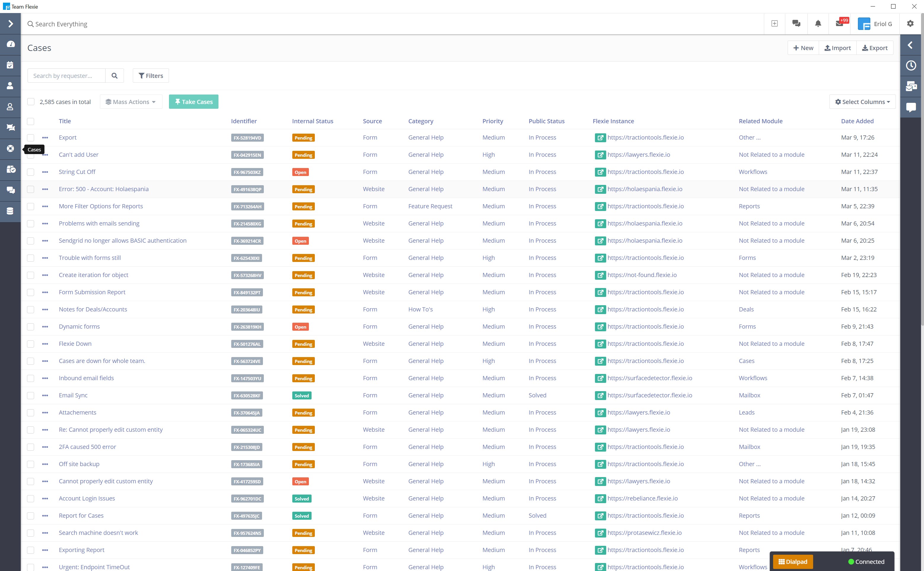Open the Trouble with forms still case
The height and width of the screenshot is (571, 924).
(90, 258)
